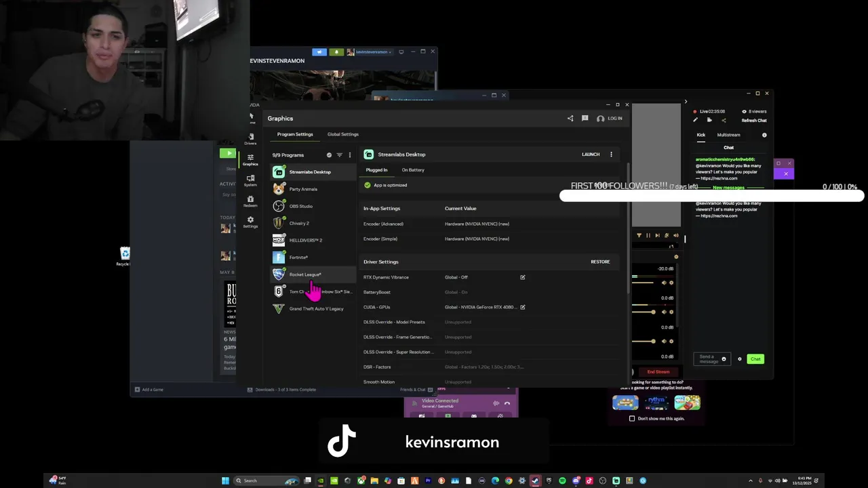The height and width of the screenshot is (488, 868).
Task: Click DSR - Factors row
Action: click(x=490, y=367)
